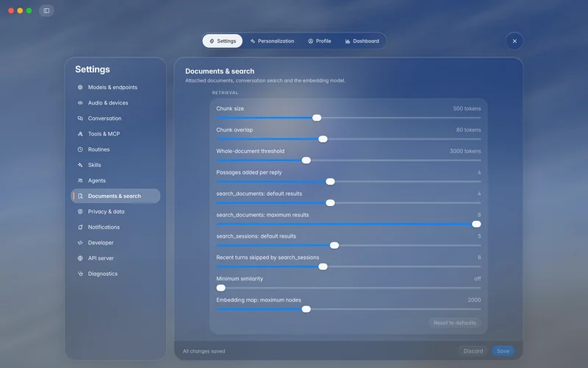
Task: Close settings with the X button
Action: tap(514, 41)
